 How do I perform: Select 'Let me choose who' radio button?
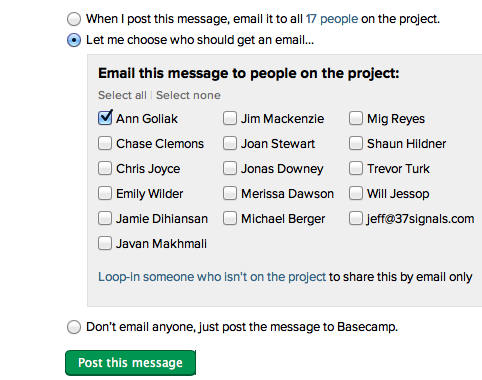point(74,40)
